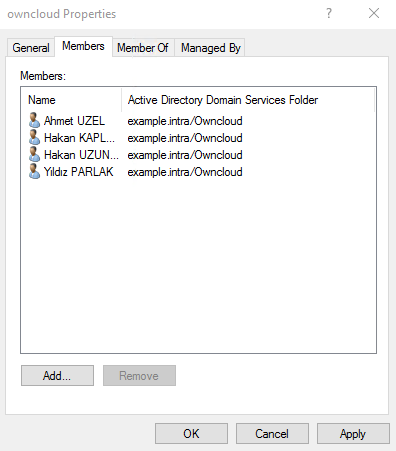This screenshot has height=451, width=396.
Task: Click the user icon beside Ahmet UZEL
Action: [x=34, y=120]
